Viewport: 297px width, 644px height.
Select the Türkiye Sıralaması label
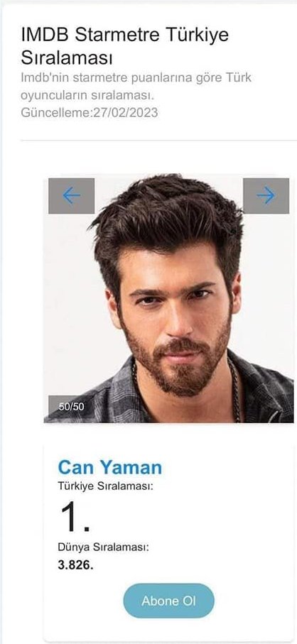tap(106, 487)
